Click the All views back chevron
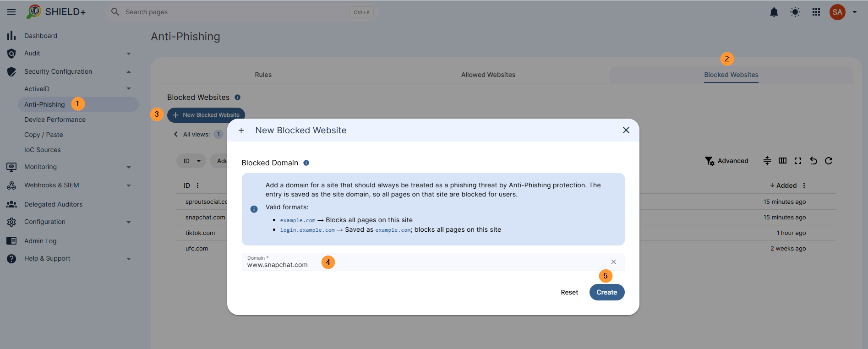The width and height of the screenshot is (868, 349). 176,134
